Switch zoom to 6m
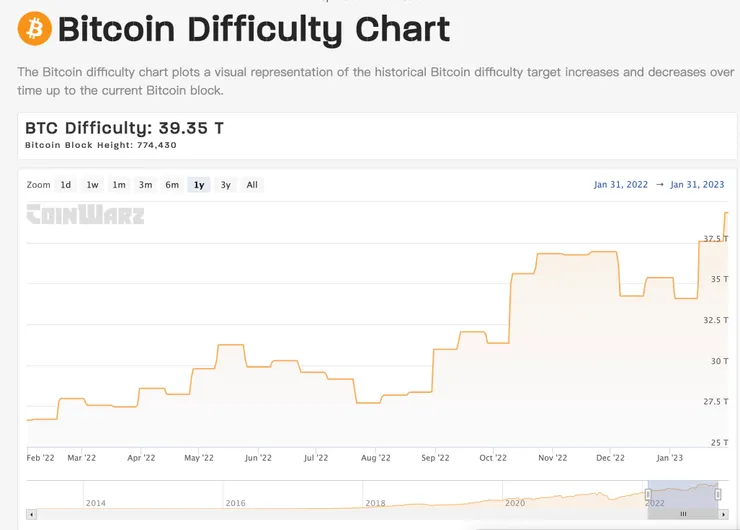This screenshot has height=530, width=740. click(172, 185)
